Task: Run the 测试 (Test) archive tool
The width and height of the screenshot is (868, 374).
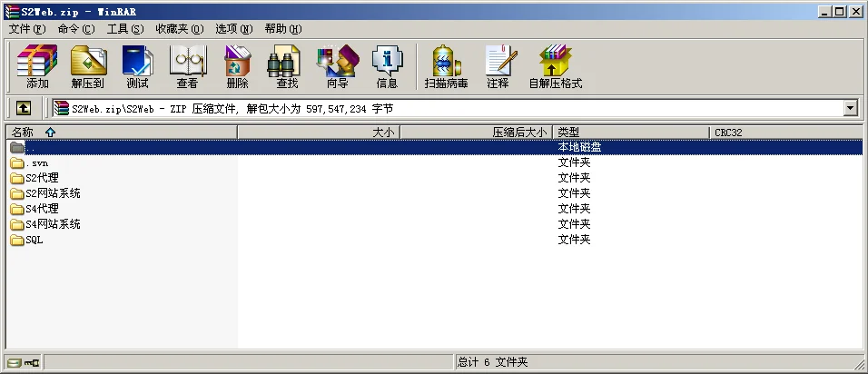Action: tap(137, 66)
